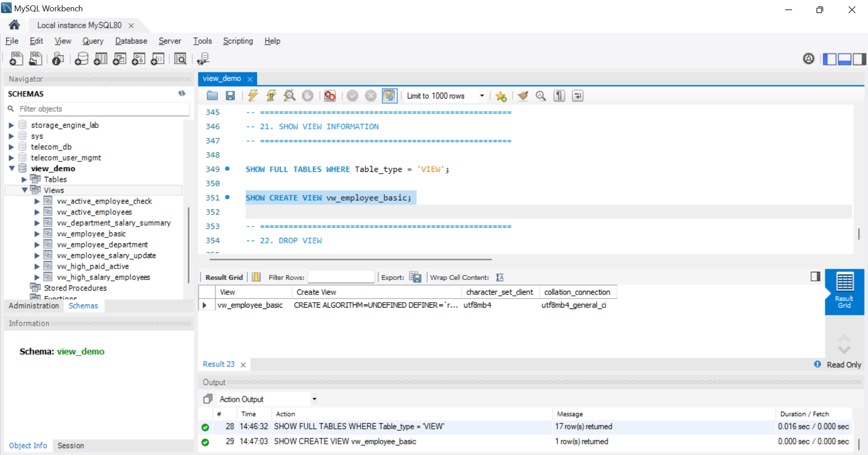The image size is (868, 455).
Task: Execute statement under cursor icon
Action: 271,96
